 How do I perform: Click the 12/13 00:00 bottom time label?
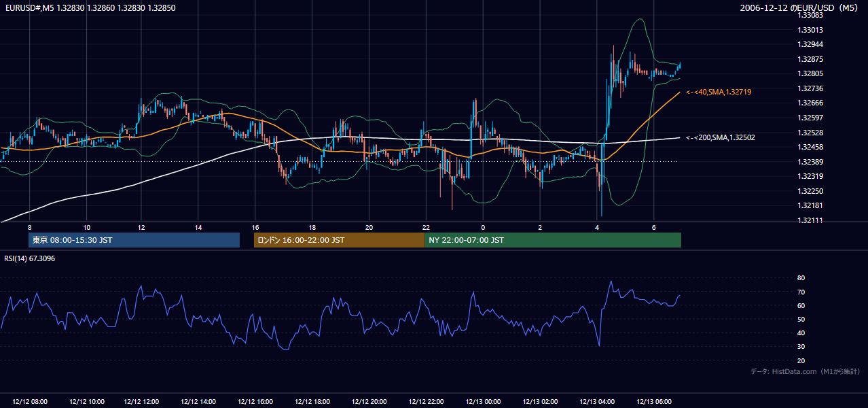pyautogui.click(x=483, y=402)
